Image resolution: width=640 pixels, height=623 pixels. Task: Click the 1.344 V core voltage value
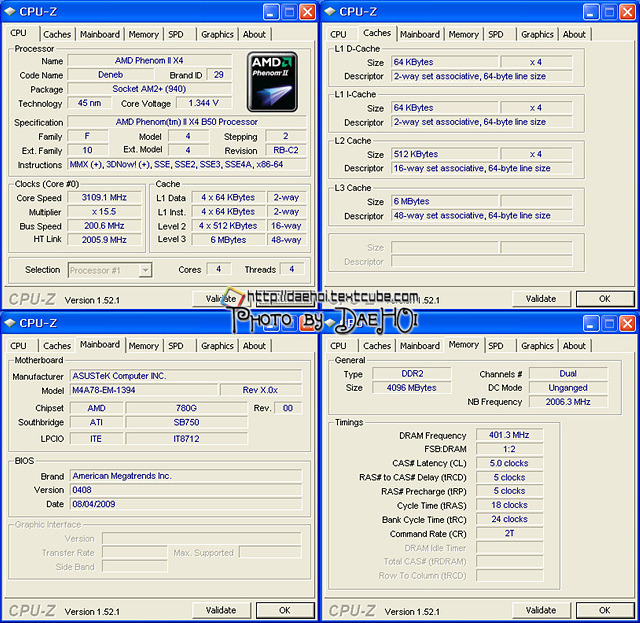pos(204,103)
